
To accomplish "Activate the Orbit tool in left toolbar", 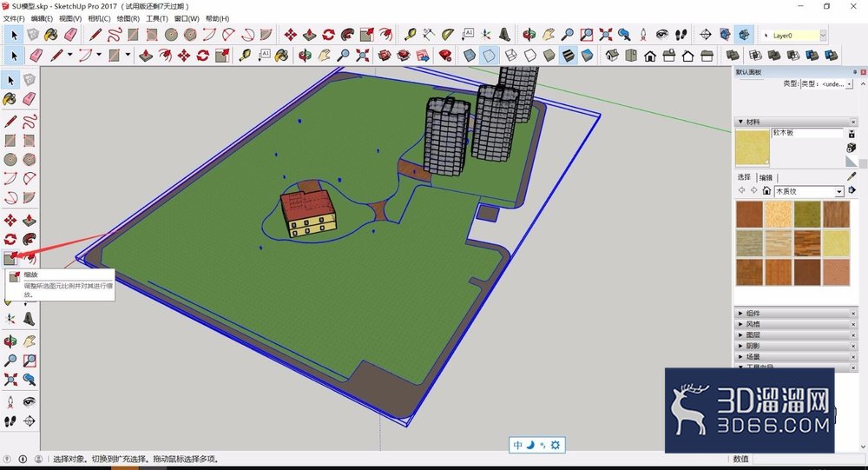I will [x=10, y=341].
